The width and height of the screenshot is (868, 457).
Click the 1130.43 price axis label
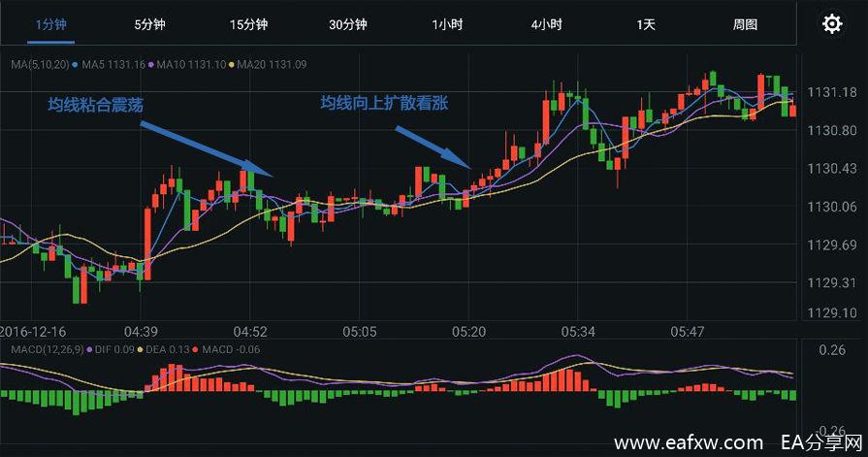(x=832, y=169)
